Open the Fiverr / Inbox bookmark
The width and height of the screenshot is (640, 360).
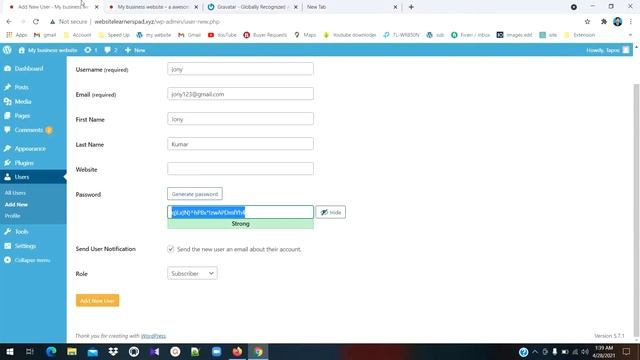[471, 35]
